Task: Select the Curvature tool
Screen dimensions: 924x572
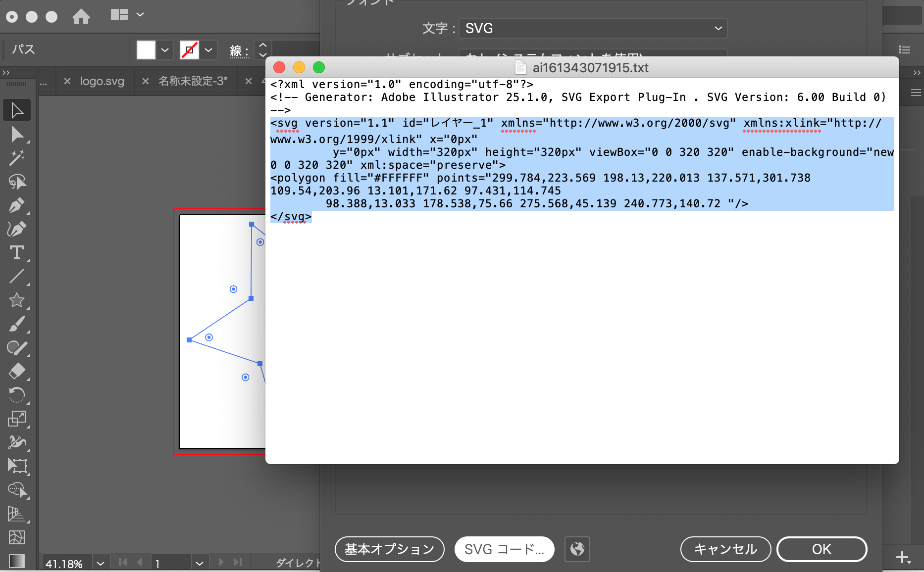Action: point(17,229)
